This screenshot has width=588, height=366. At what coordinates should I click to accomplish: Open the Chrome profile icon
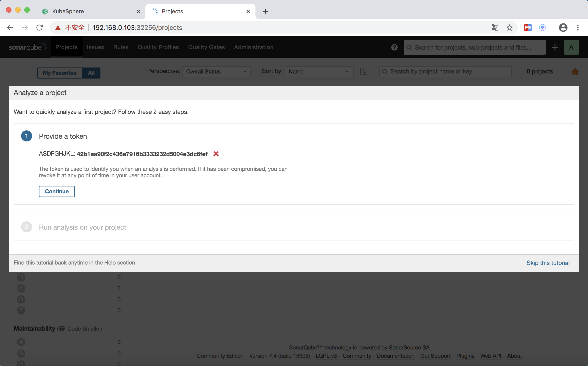point(563,28)
